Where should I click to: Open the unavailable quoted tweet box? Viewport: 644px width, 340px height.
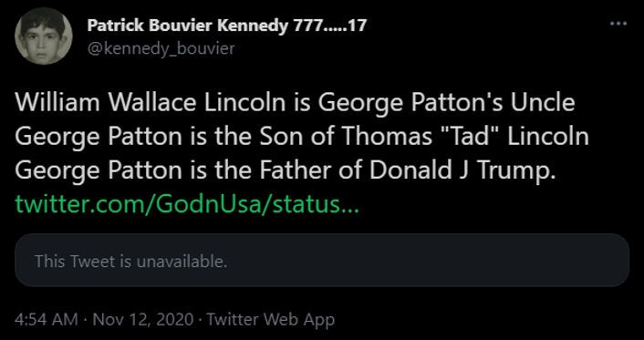tap(322, 261)
